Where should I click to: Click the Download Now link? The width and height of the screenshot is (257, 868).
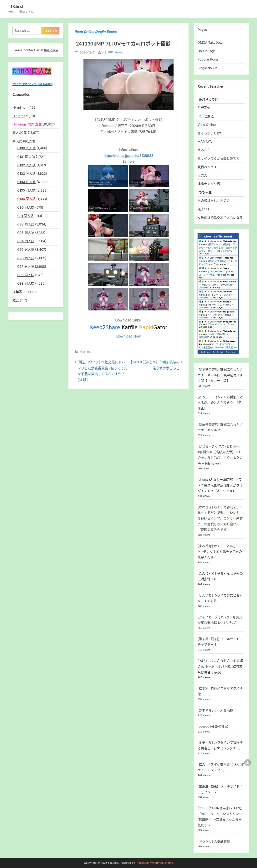[x=128, y=336]
